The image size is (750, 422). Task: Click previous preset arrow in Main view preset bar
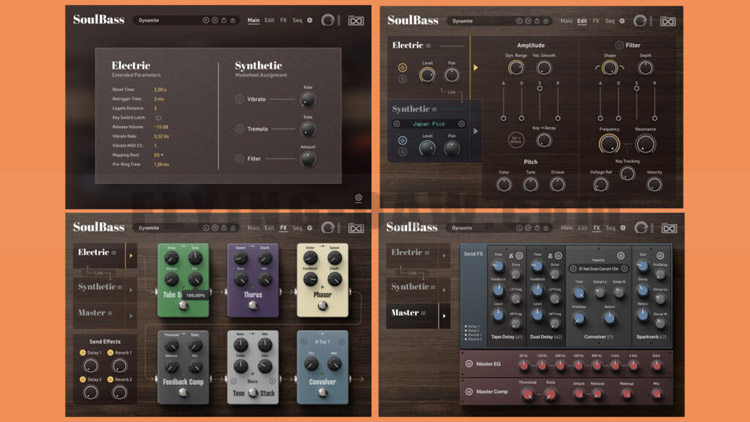pos(206,20)
